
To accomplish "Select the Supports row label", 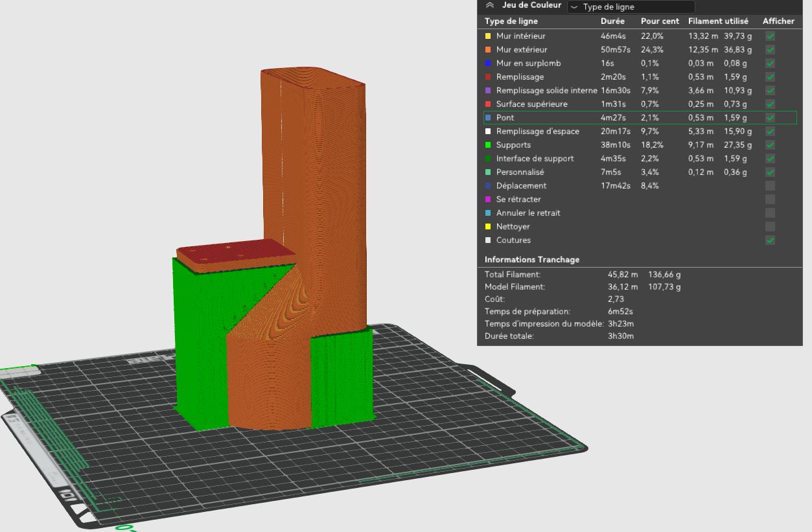I will 513,145.
